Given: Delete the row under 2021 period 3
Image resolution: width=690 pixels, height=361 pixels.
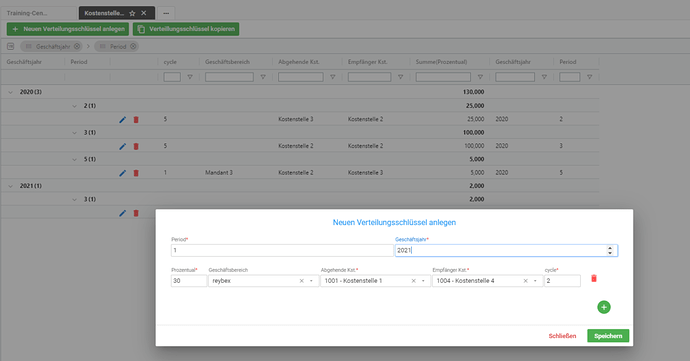Looking at the screenshot, I should pyautogui.click(x=136, y=213).
